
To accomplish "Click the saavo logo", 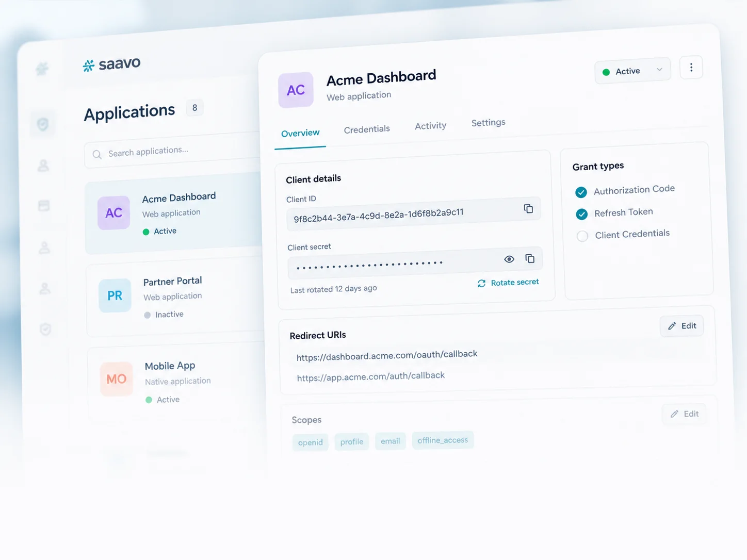I will (x=111, y=64).
